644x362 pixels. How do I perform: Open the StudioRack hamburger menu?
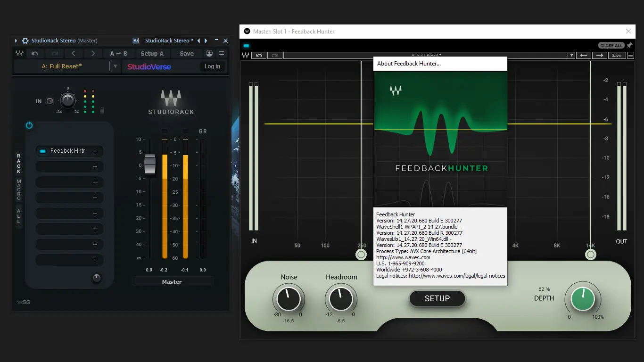(221, 54)
